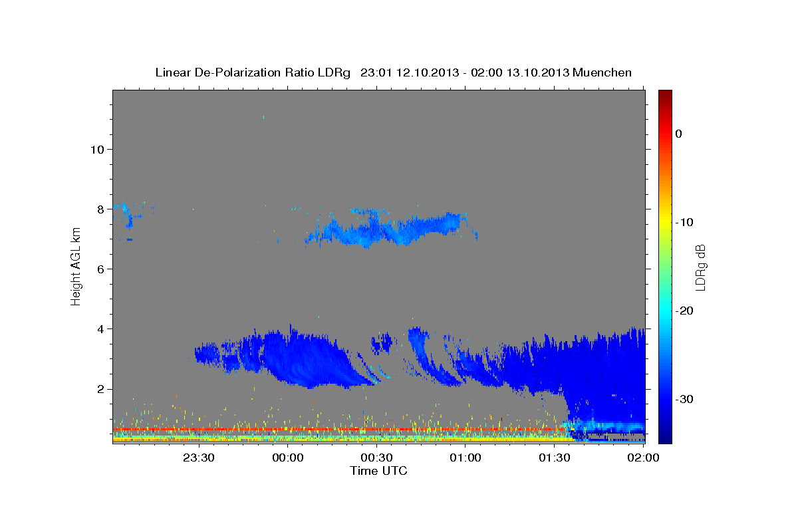Click the 'Muenchen' location text in title
798x532 pixels.
[602, 72]
